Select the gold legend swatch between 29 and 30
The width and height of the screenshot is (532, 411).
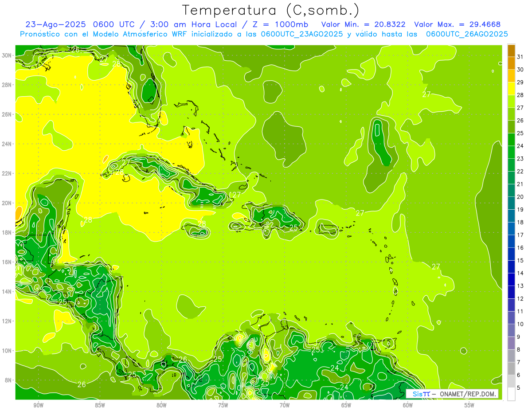click(511, 76)
